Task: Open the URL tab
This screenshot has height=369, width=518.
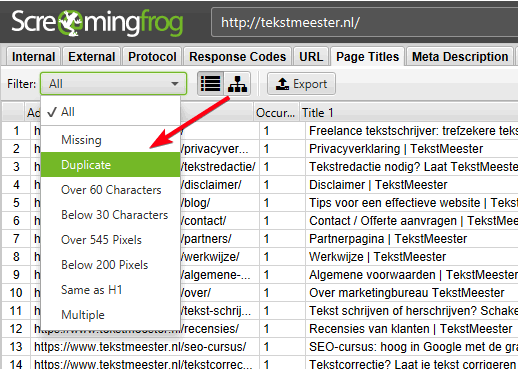Action: coord(311,57)
